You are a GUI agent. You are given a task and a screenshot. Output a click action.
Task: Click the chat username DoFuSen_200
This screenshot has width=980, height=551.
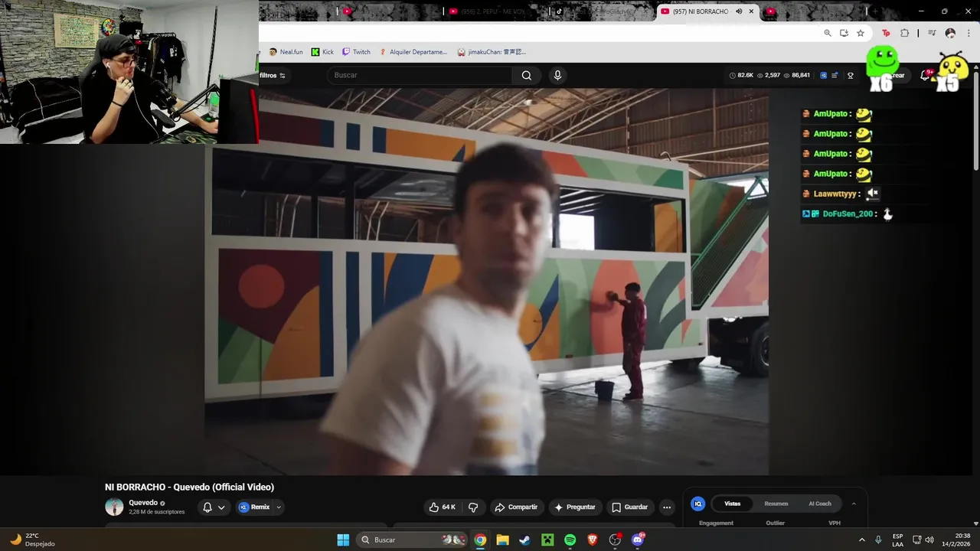click(x=848, y=214)
